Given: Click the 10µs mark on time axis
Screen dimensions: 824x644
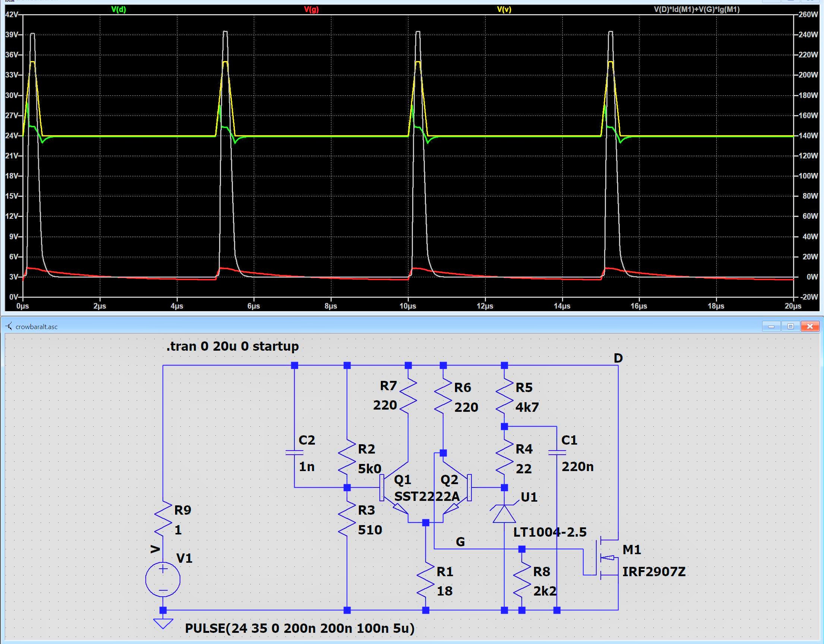Looking at the screenshot, I should coord(408,306).
